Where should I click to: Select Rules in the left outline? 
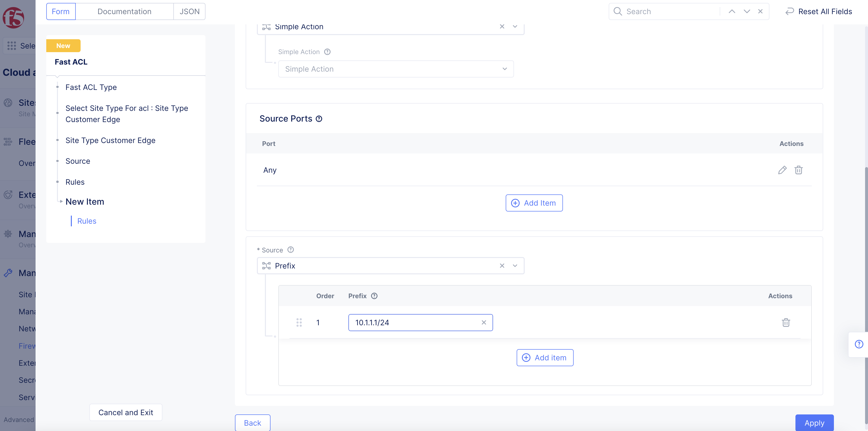pos(75,182)
